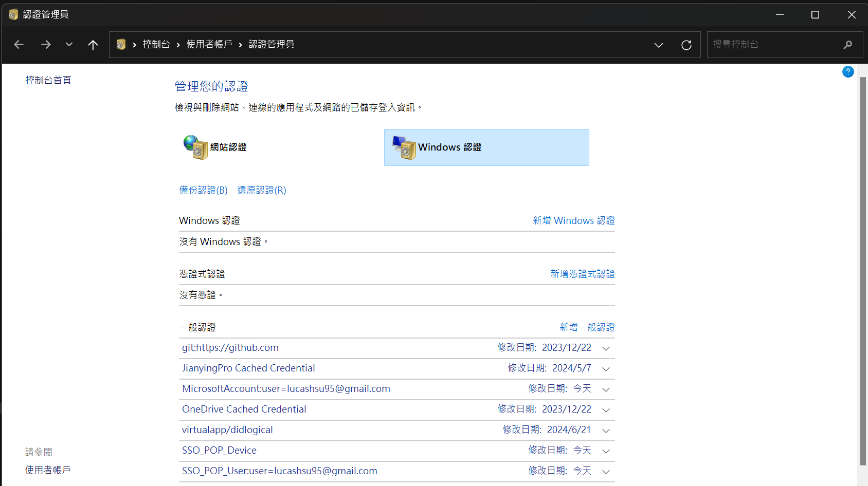Image resolution: width=868 pixels, height=486 pixels.
Task: Open recent locations dropdown chevron
Action: (x=69, y=45)
